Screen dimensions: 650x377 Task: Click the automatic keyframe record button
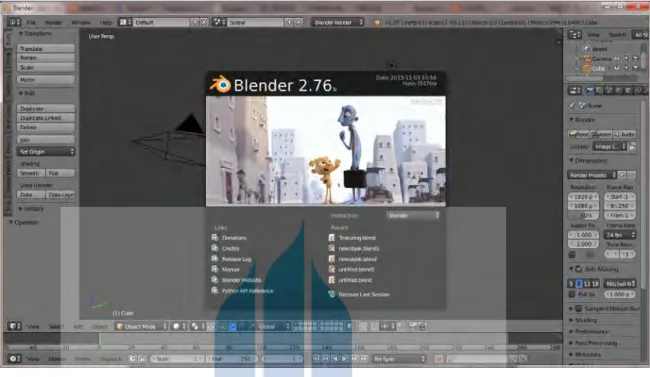pos(438,359)
